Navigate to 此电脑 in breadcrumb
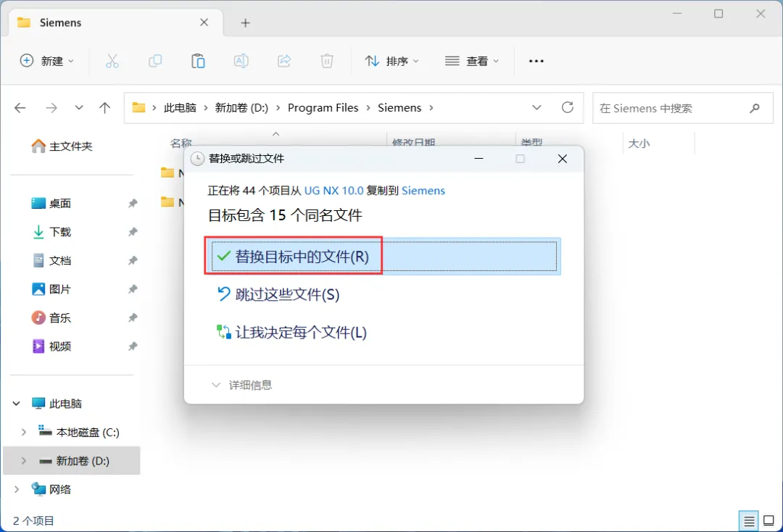Screen dimensions: 783x532 180,108
